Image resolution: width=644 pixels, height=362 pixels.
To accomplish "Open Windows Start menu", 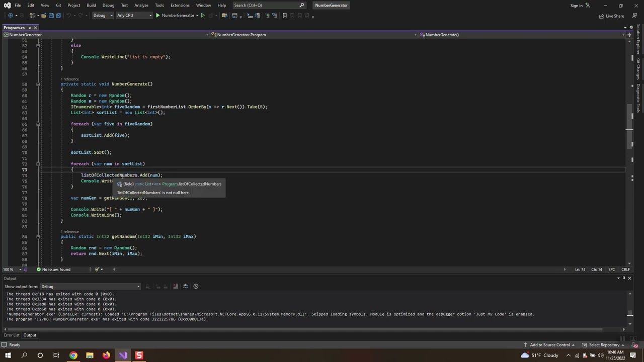I will point(8,355).
